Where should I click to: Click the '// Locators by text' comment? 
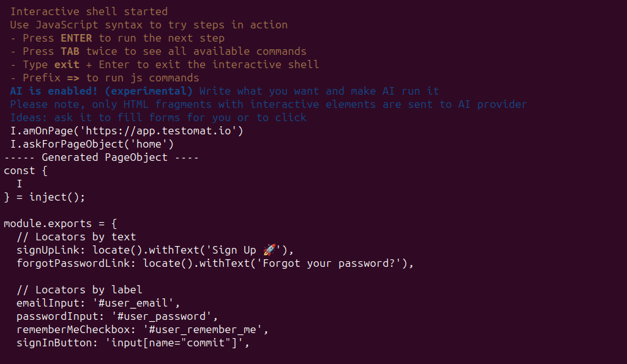click(76, 237)
